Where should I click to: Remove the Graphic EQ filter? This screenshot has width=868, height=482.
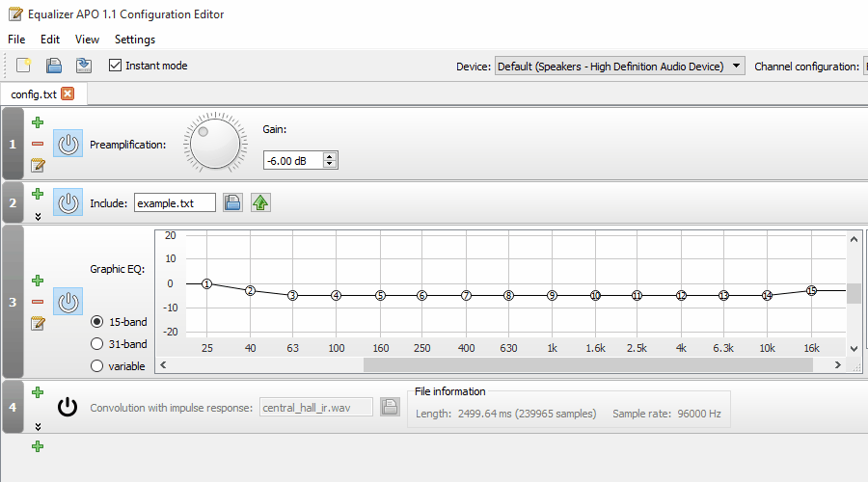coord(38,302)
